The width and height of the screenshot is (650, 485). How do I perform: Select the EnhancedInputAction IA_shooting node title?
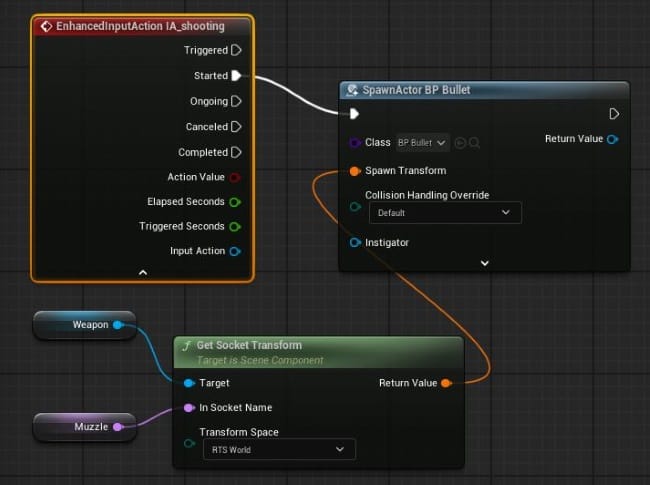click(141, 26)
